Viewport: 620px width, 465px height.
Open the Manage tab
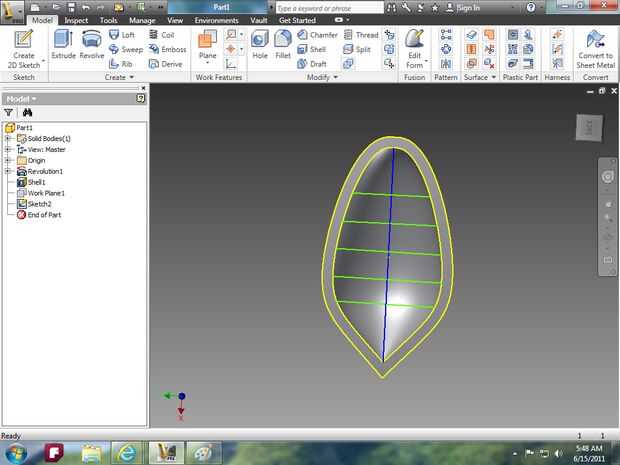click(142, 20)
